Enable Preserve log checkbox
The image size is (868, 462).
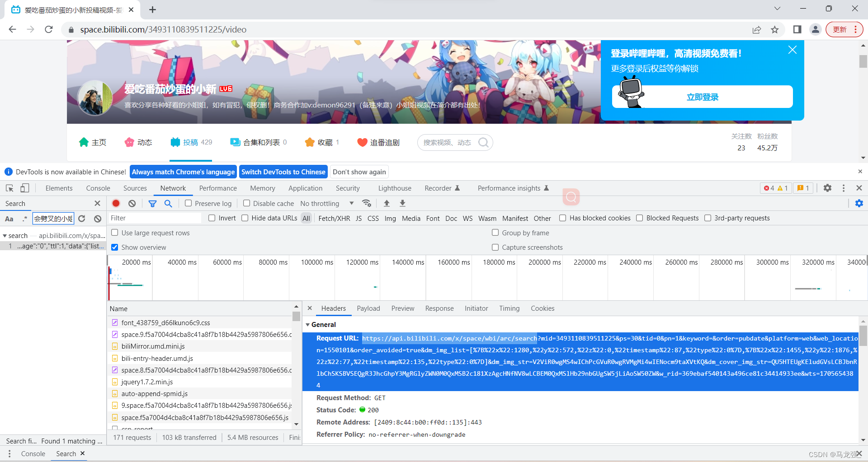click(189, 203)
